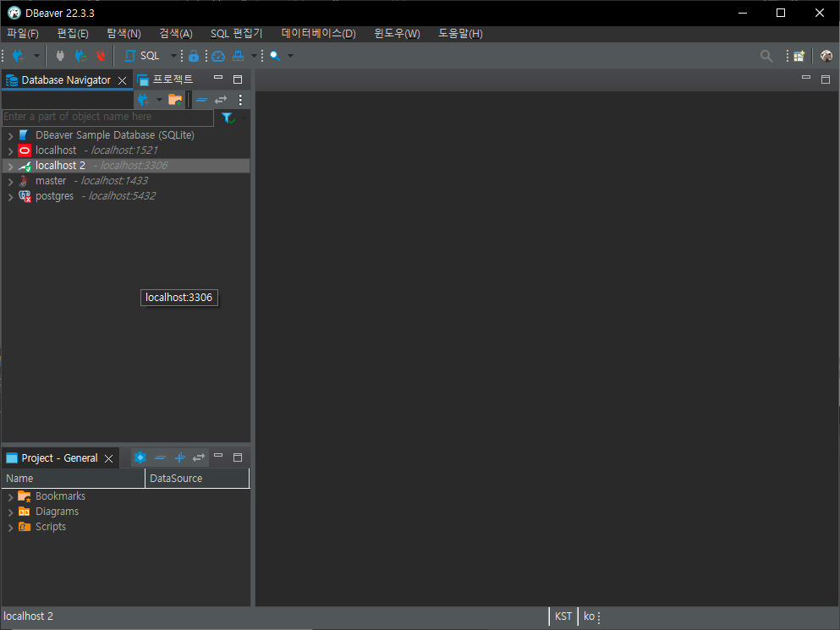
Task: Open the dropdown arrow beside the main toolbar's New Connection icon
Action: click(36, 56)
